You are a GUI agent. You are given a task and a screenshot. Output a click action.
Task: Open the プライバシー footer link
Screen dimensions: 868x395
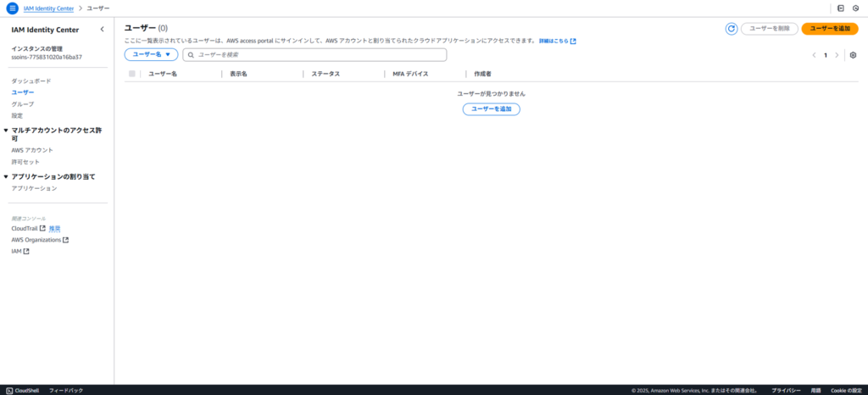pyautogui.click(x=786, y=391)
